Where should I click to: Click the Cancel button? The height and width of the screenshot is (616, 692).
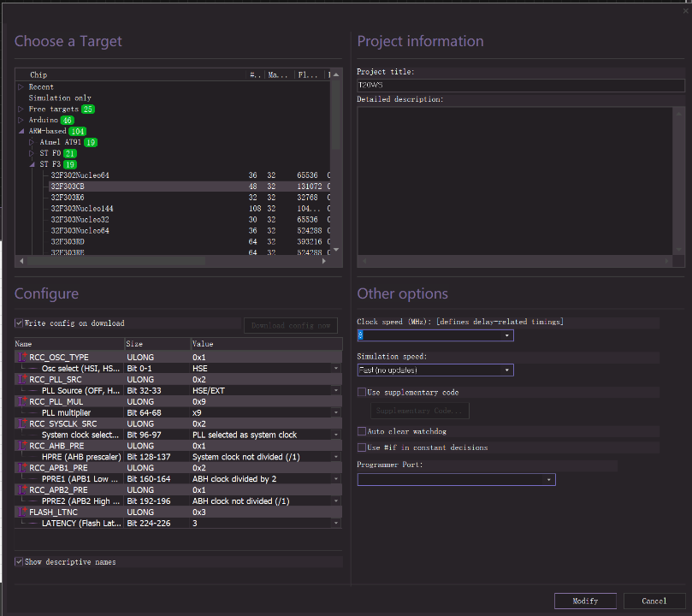point(654,601)
